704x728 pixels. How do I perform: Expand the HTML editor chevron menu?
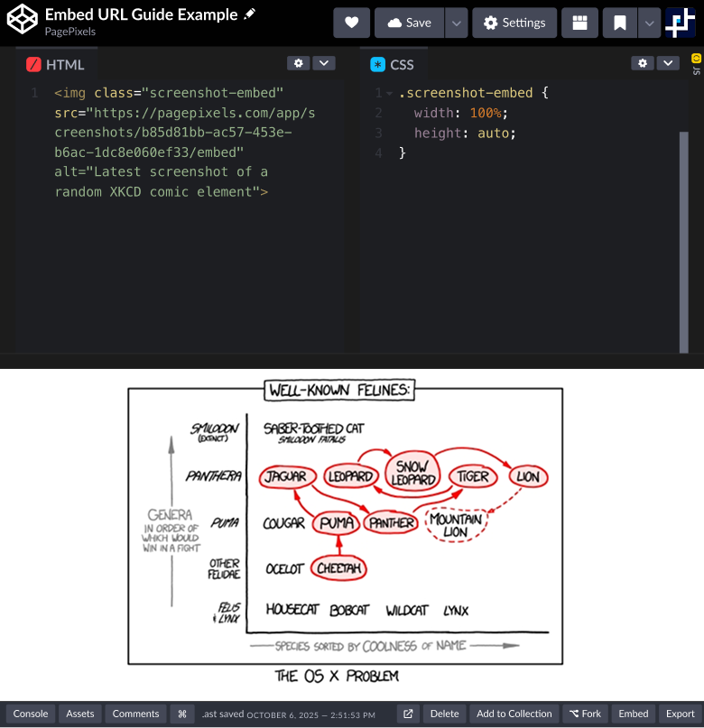click(x=323, y=63)
